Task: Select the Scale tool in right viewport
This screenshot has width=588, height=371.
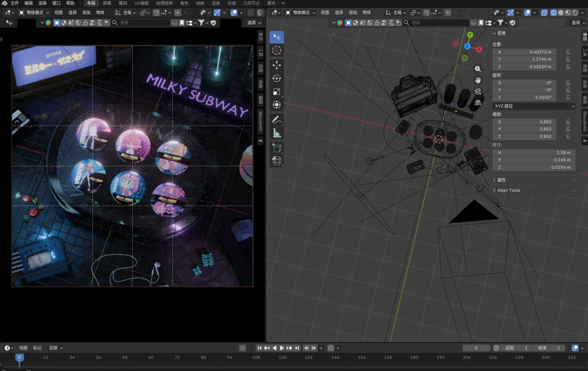Action: point(276,92)
